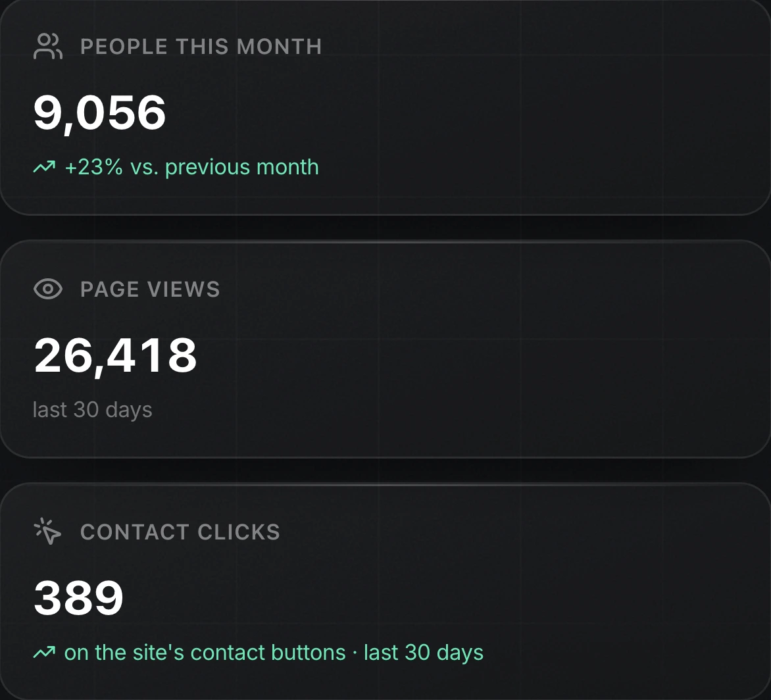Select the 26,418 page views number
The height and width of the screenshot is (700, 771).
[x=115, y=356]
